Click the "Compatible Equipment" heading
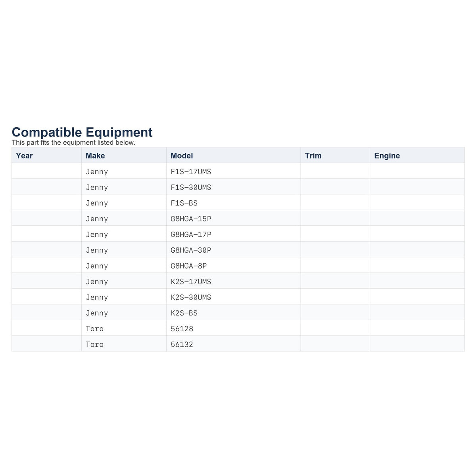 click(82, 132)
